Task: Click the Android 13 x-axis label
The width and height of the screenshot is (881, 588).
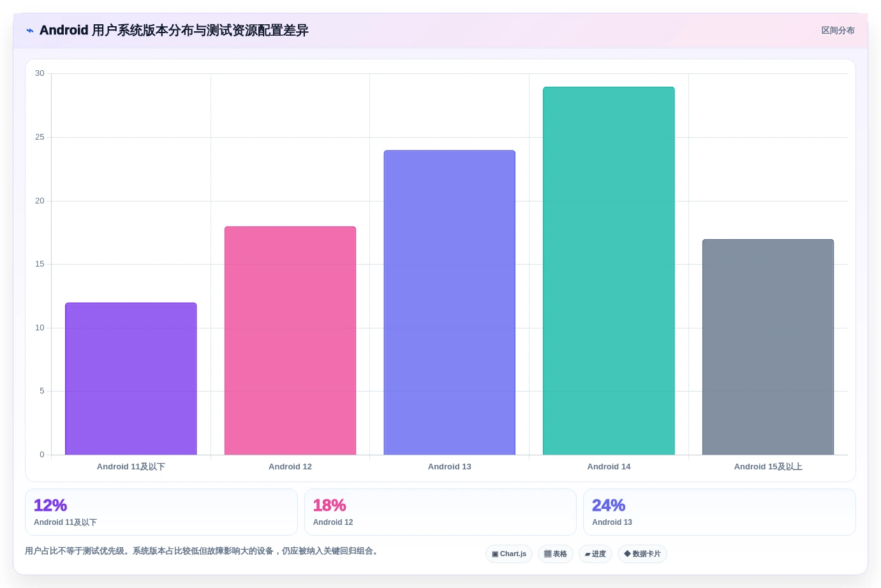Action: pos(450,467)
